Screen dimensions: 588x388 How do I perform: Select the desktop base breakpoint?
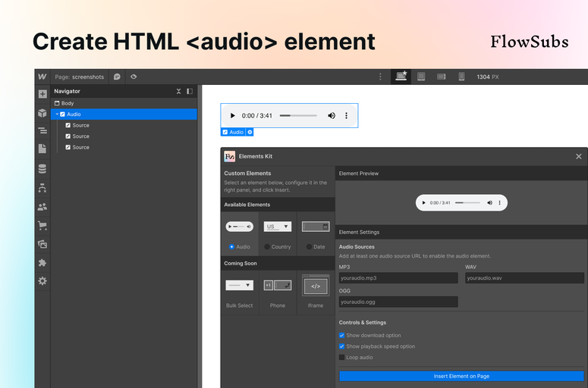(x=401, y=77)
